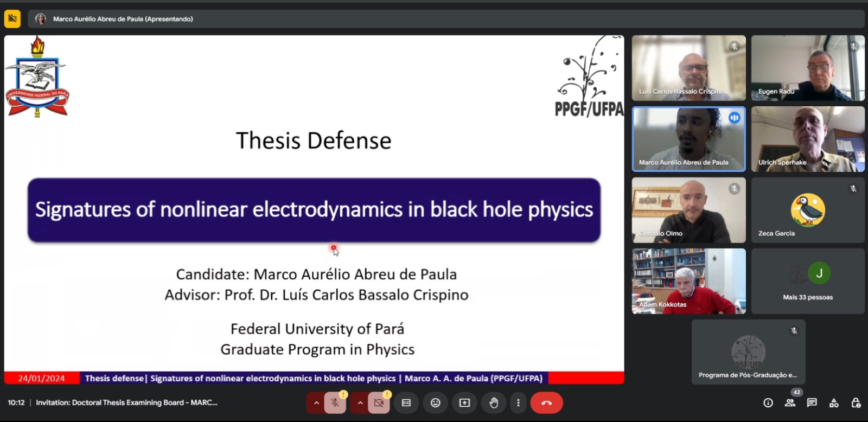Raise your hand in the meeting

pos(494,403)
